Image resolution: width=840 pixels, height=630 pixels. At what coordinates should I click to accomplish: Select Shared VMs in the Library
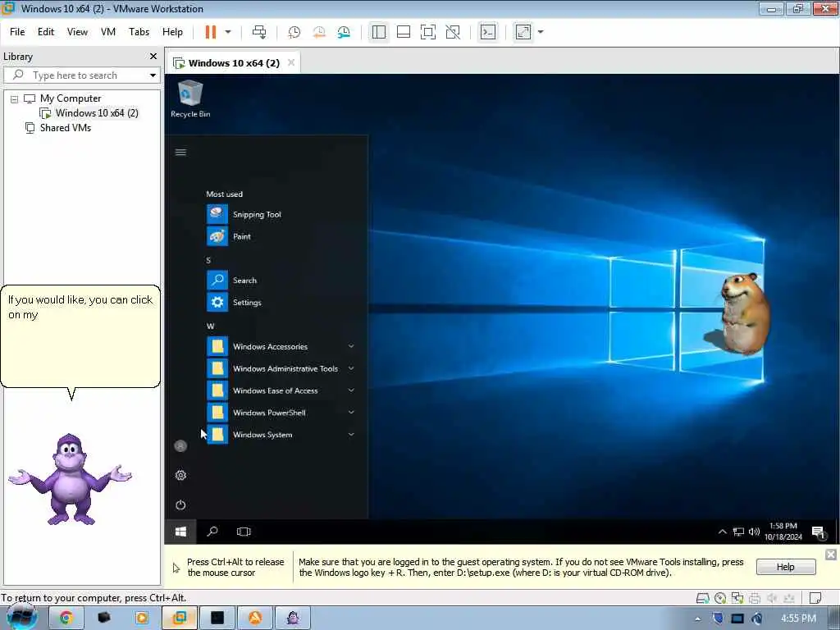tap(66, 128)
